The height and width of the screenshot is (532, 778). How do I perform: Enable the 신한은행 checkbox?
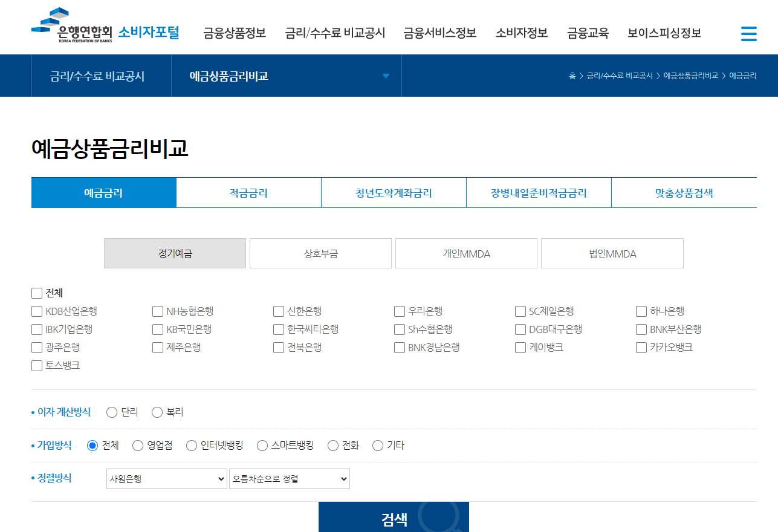[x=278, y=311]
